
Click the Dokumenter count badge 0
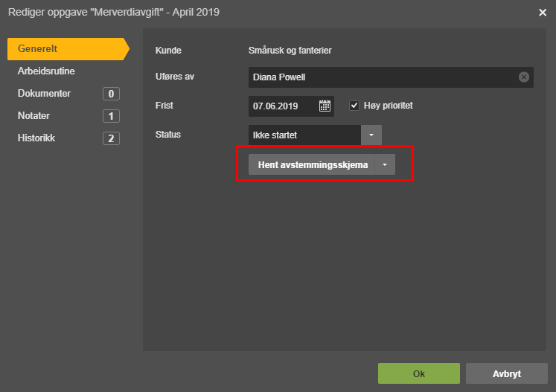(x=111, y=94)
